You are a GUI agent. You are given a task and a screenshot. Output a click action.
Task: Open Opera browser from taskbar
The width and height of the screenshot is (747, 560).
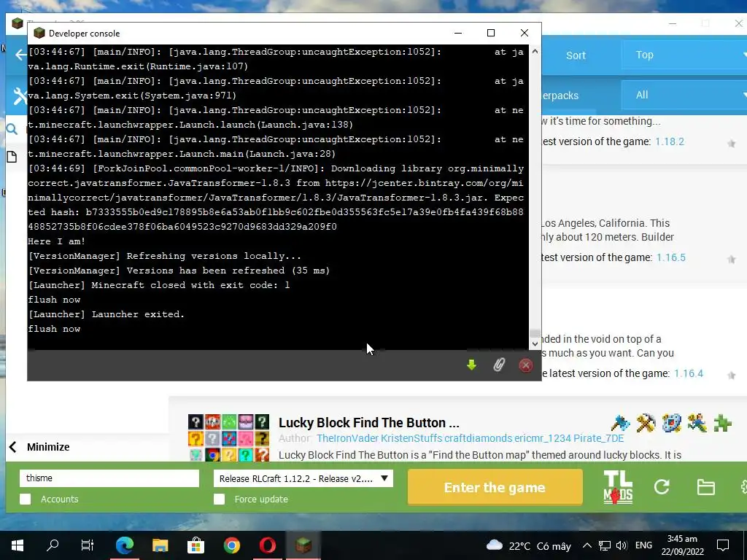(x=268, y=545)
